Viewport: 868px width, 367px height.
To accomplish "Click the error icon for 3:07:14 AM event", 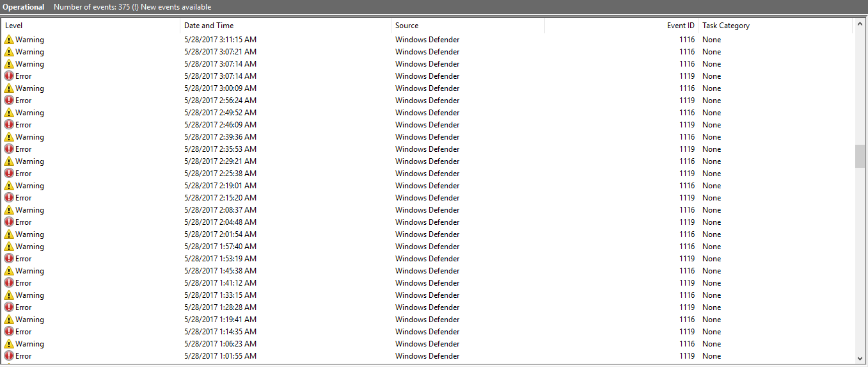I will [x=9, y=76].
